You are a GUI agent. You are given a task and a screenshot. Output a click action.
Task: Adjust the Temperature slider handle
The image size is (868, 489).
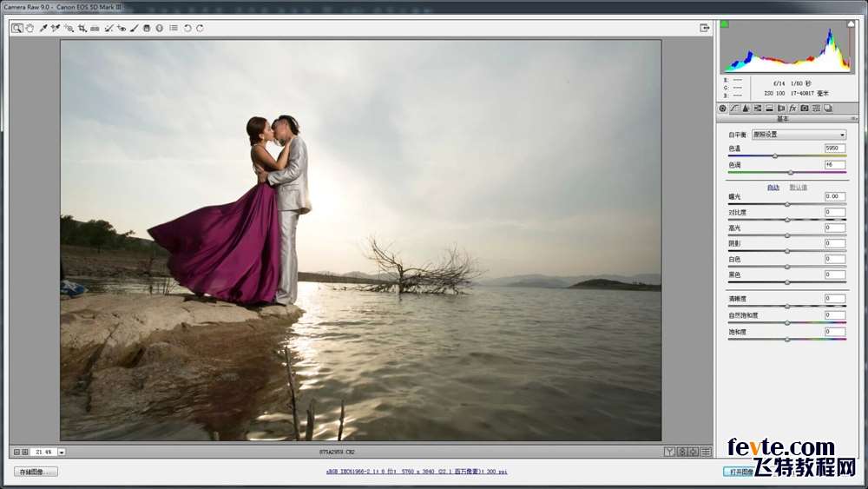775,156
